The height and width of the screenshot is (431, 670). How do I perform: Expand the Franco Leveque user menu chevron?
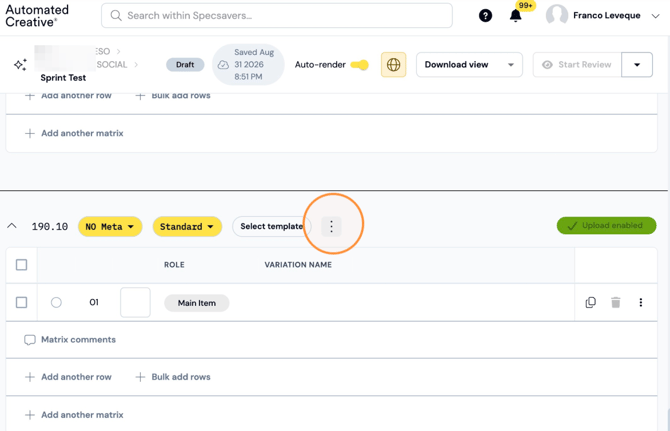pyautogui.click(x=655, y=16)
